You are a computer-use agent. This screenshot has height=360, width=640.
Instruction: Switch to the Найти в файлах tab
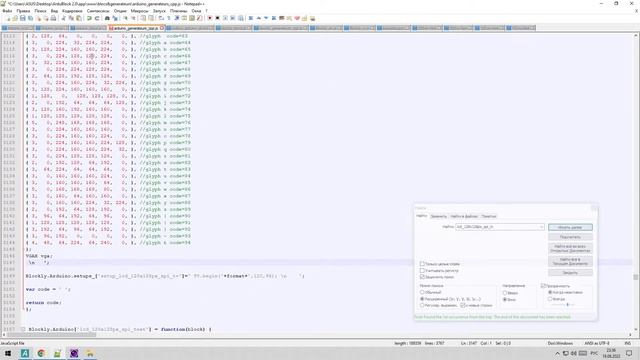[464, 216]
